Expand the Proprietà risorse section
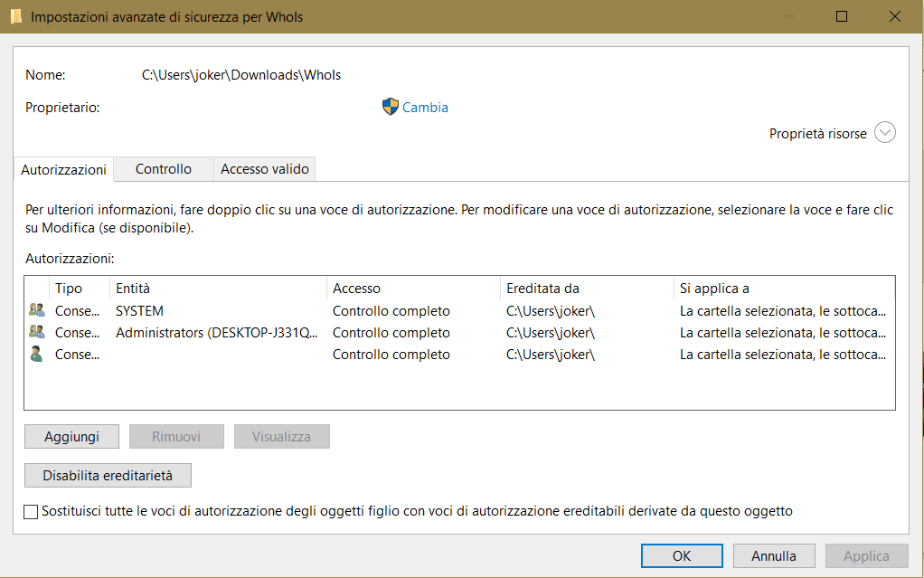 click(x=885, y=133)
